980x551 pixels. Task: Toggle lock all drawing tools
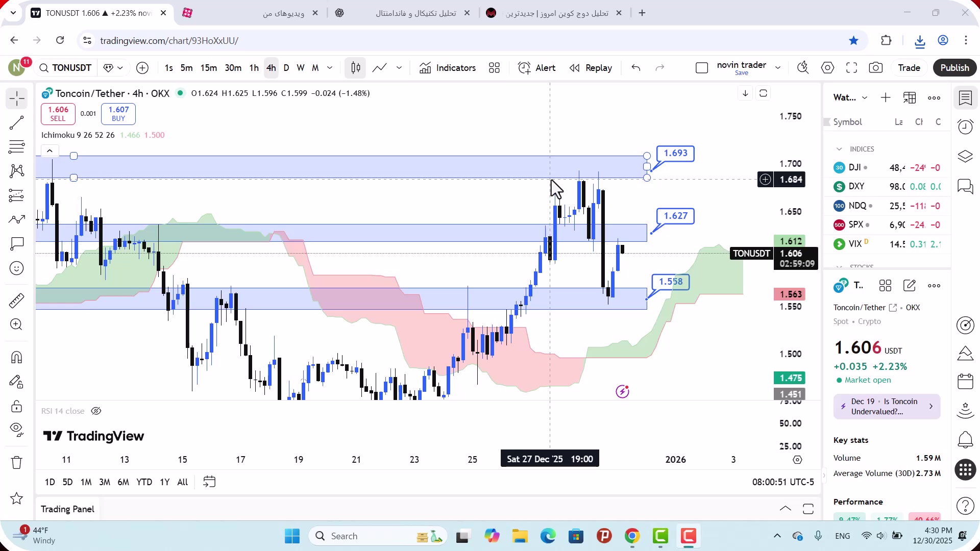pos(16,407)
